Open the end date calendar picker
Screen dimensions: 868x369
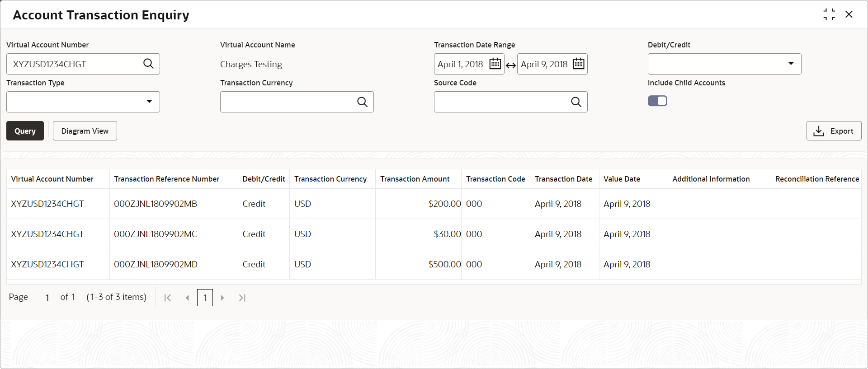click(x=578, y=64)
